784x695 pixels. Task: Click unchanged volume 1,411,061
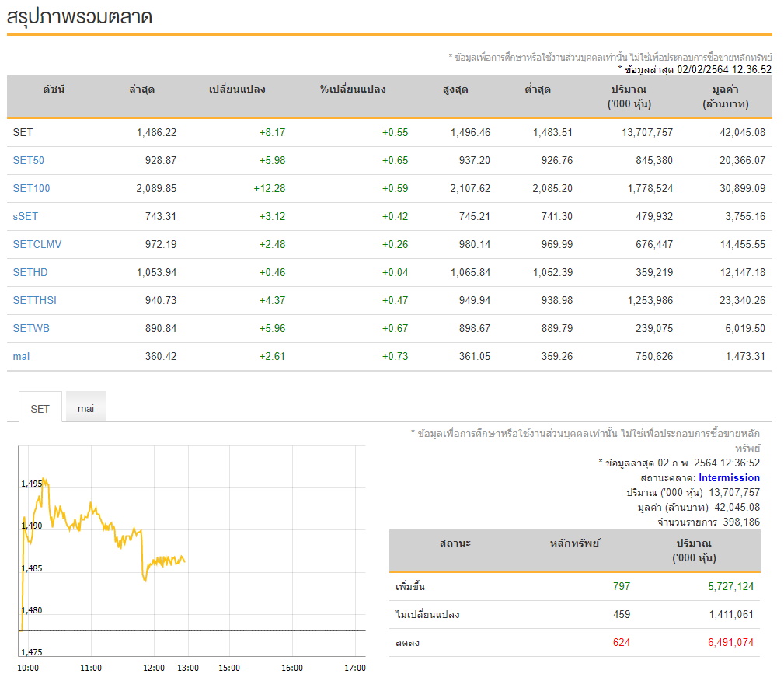click(731, 614)
